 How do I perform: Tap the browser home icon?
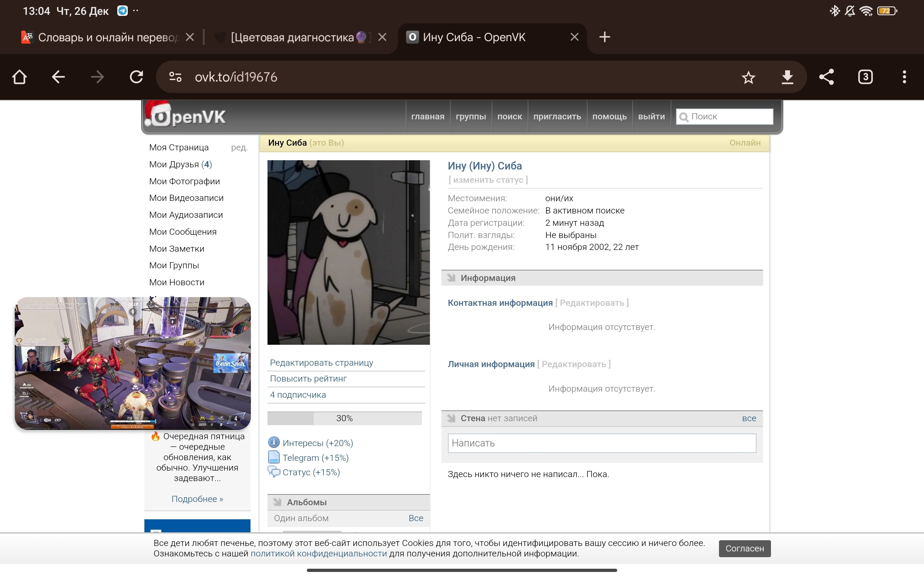point(19,77)
